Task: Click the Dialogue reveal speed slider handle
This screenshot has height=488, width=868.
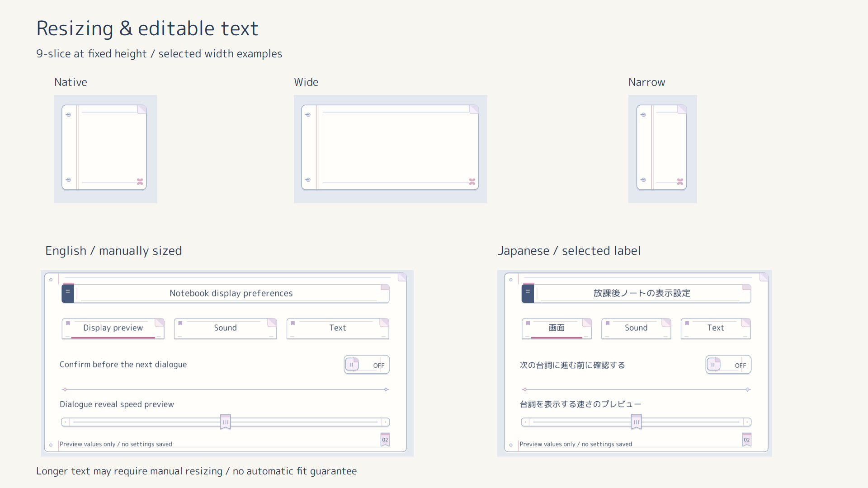Action: pos(226,422)
